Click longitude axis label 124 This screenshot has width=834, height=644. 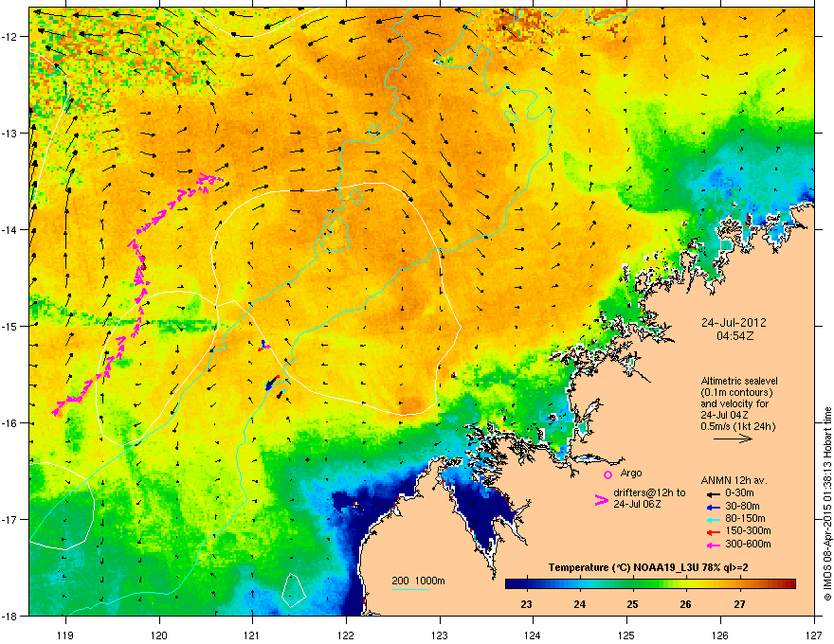tap(533, 635)
